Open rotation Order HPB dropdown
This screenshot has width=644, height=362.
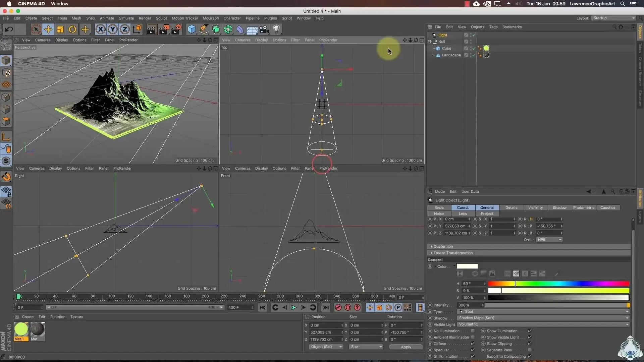point(549,240)
